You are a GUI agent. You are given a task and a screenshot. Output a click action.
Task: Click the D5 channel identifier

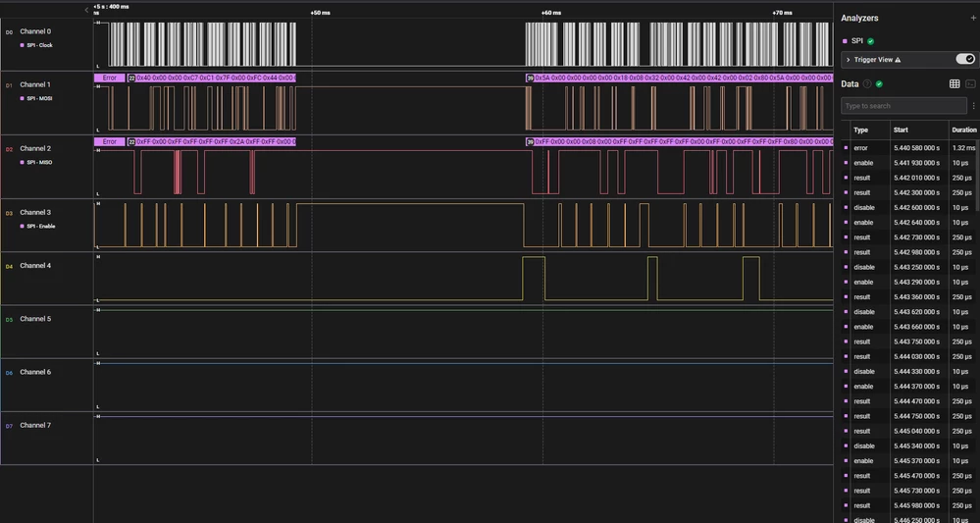point(9,319)
